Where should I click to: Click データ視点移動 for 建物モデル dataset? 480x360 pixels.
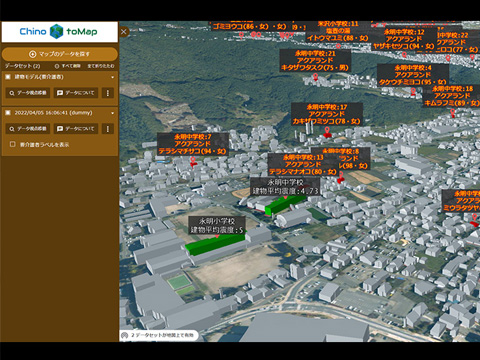click(28, 93)
